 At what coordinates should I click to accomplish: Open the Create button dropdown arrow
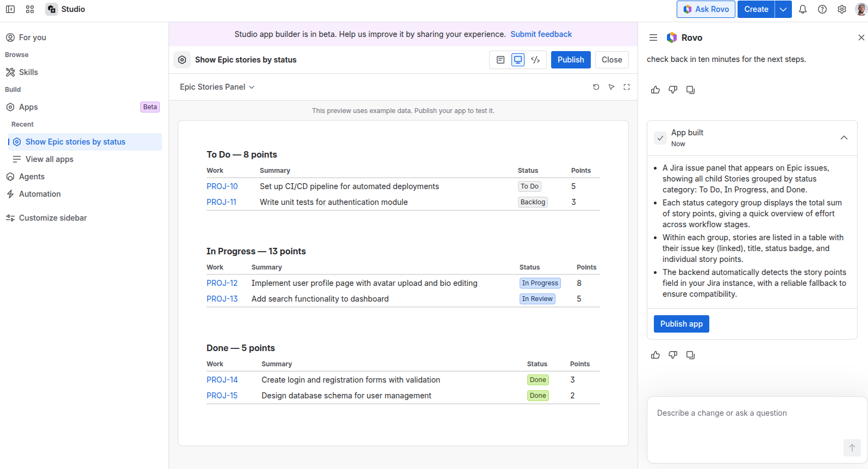click(x=783, y=9)
